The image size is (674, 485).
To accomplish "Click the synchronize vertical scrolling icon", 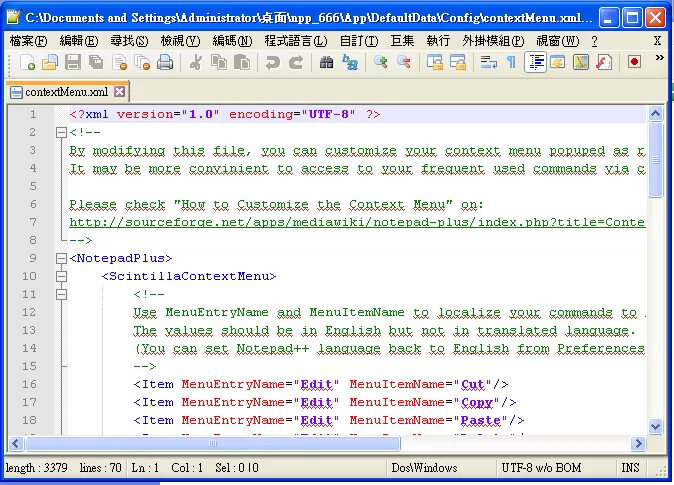I will [435, 62].
